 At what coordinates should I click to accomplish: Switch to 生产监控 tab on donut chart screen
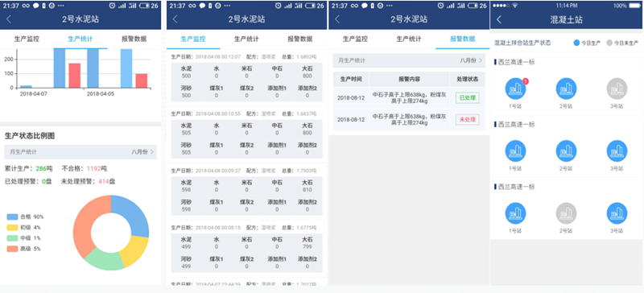tap(27, 39)
